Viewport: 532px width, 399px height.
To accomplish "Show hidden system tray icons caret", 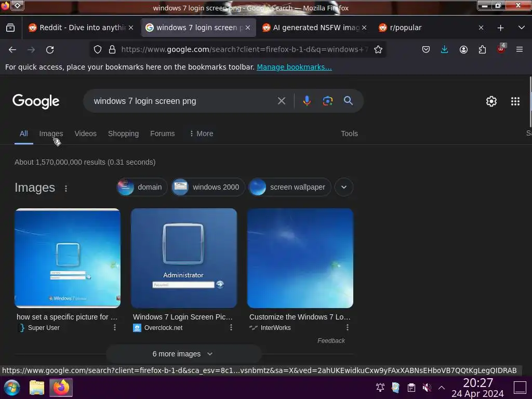I will [442, 388].
